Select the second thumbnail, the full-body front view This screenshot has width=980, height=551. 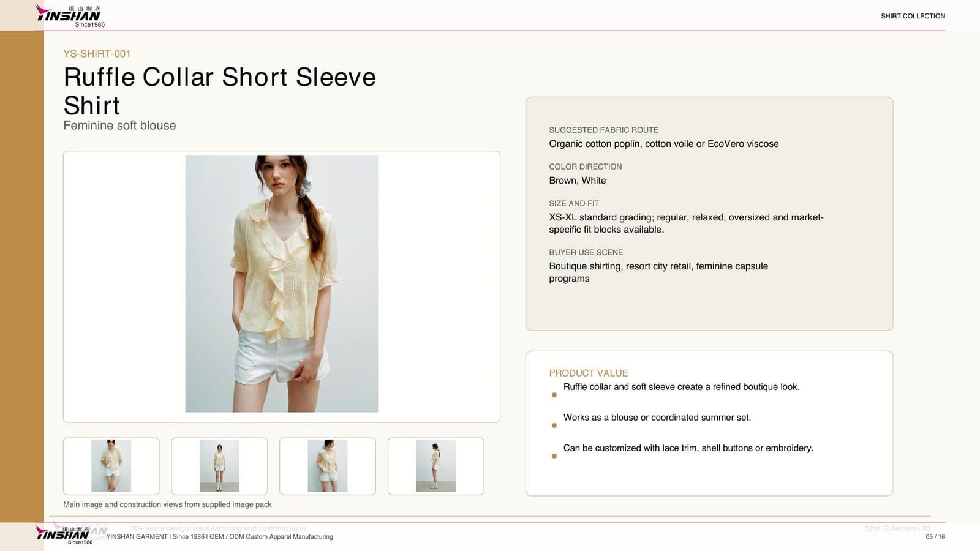[x=219, y=465]
